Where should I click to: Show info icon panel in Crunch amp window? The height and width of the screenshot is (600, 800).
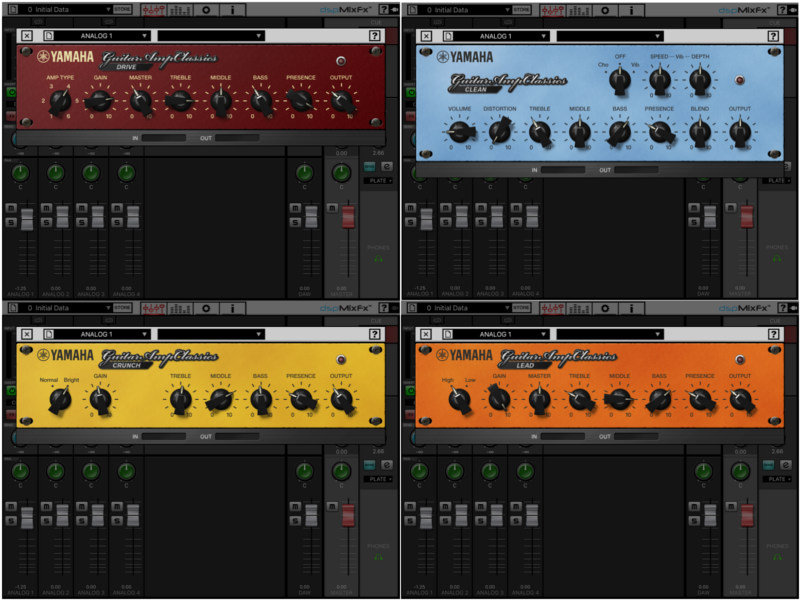tap(232, 308)
